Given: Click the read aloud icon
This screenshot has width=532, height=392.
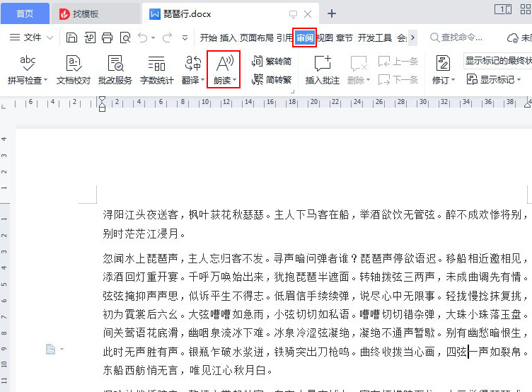Looking at the screenshot, I should point(225,63).
